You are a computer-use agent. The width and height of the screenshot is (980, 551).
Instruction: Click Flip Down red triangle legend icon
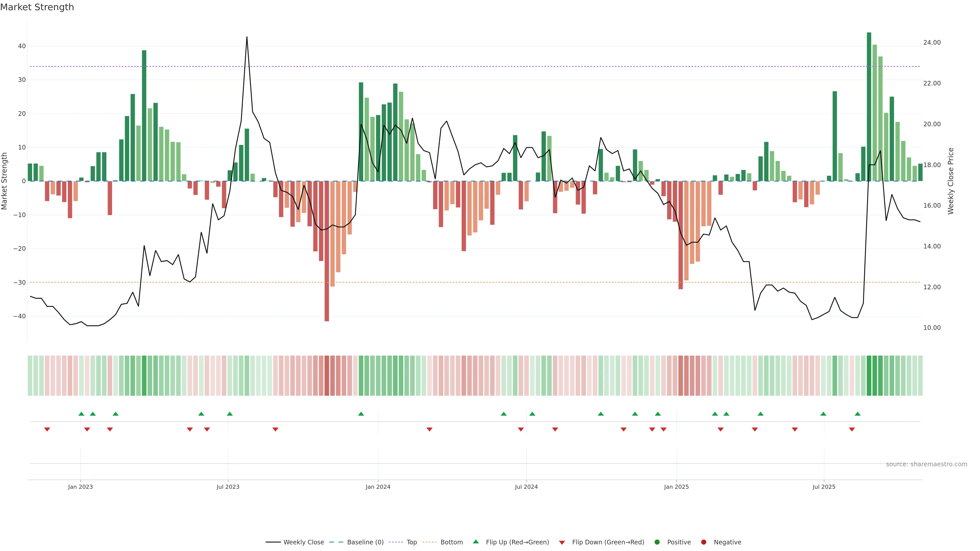point(562,543)
